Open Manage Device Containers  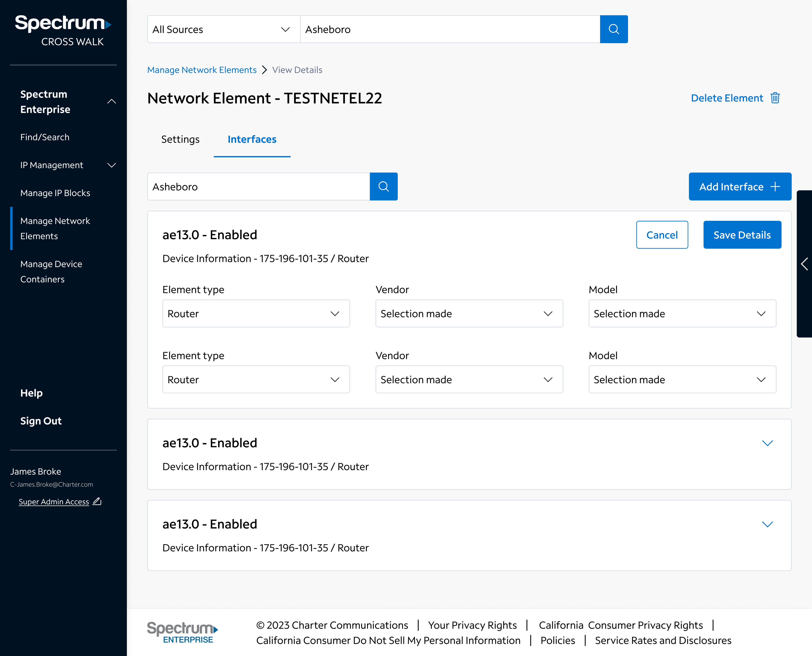point(51,272)
